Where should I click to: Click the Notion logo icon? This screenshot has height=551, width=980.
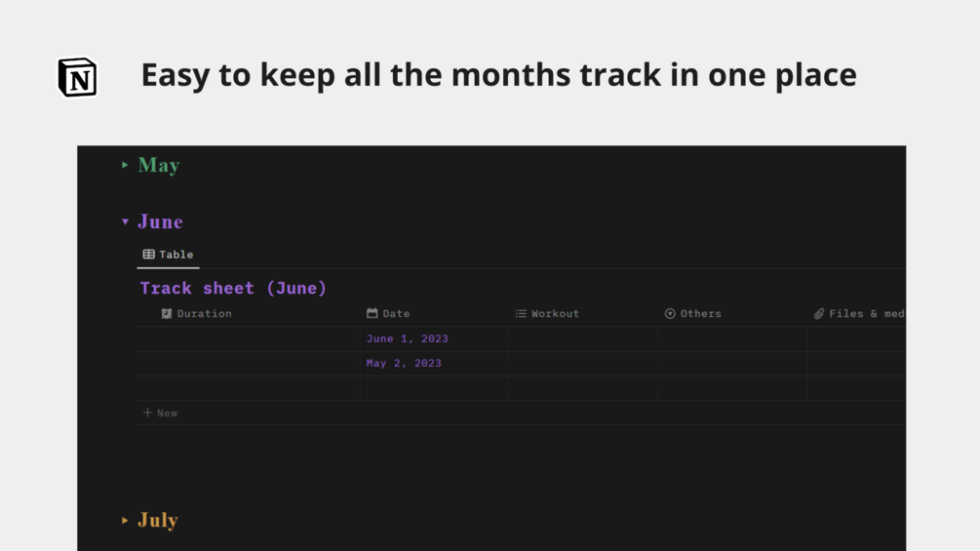(77, 77)
